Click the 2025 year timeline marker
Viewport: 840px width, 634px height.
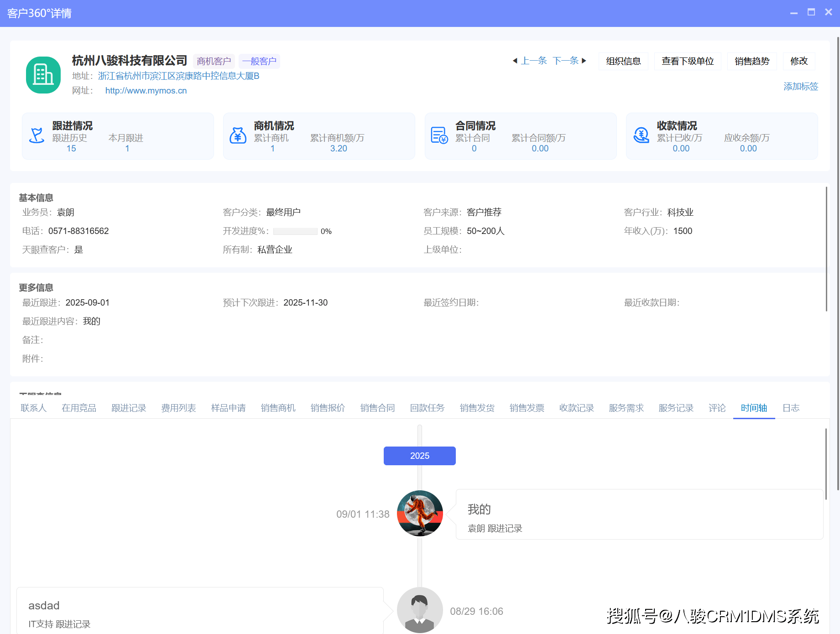click(419, 456)
